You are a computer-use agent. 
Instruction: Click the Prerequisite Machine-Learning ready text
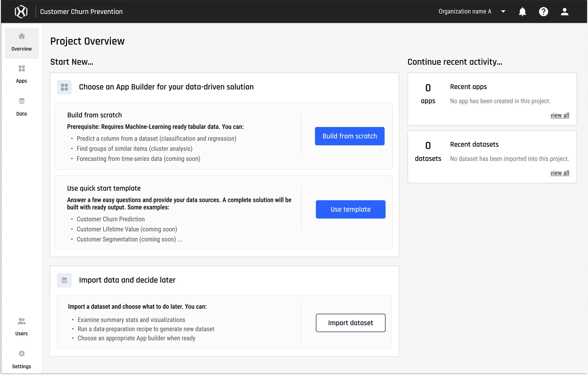pos(155,127)
